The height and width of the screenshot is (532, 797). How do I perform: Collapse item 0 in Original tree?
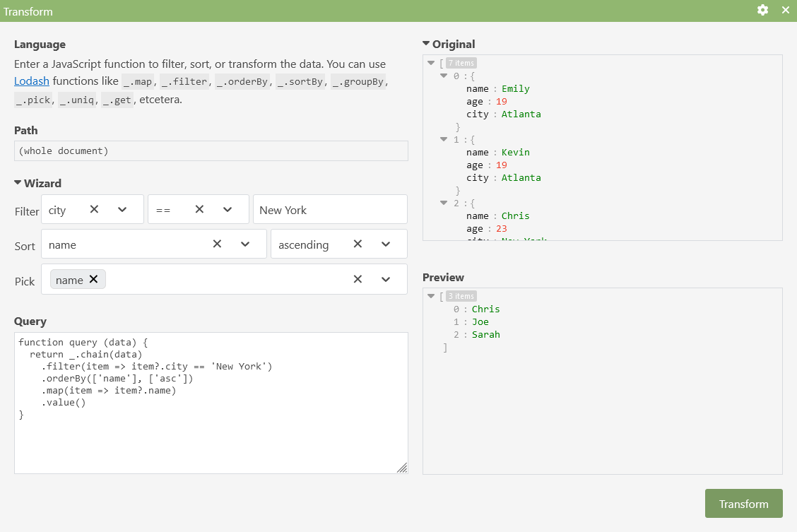[x=444, y=76]
